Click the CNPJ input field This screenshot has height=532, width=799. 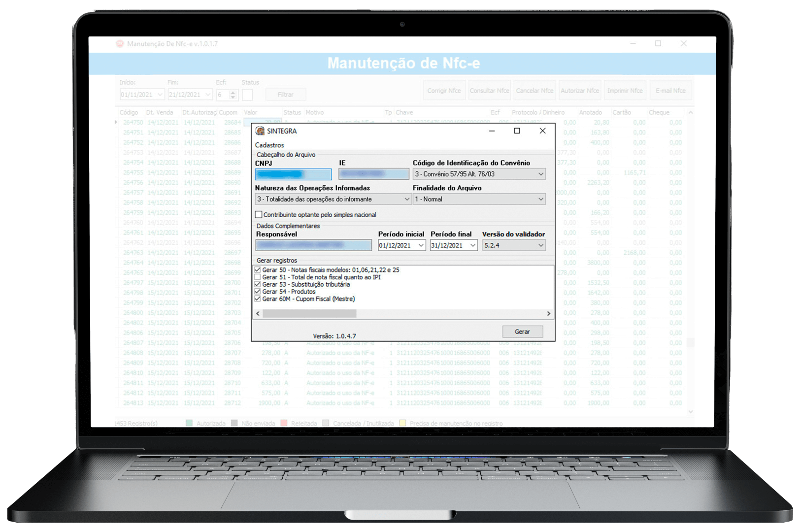tap(293, 174)
